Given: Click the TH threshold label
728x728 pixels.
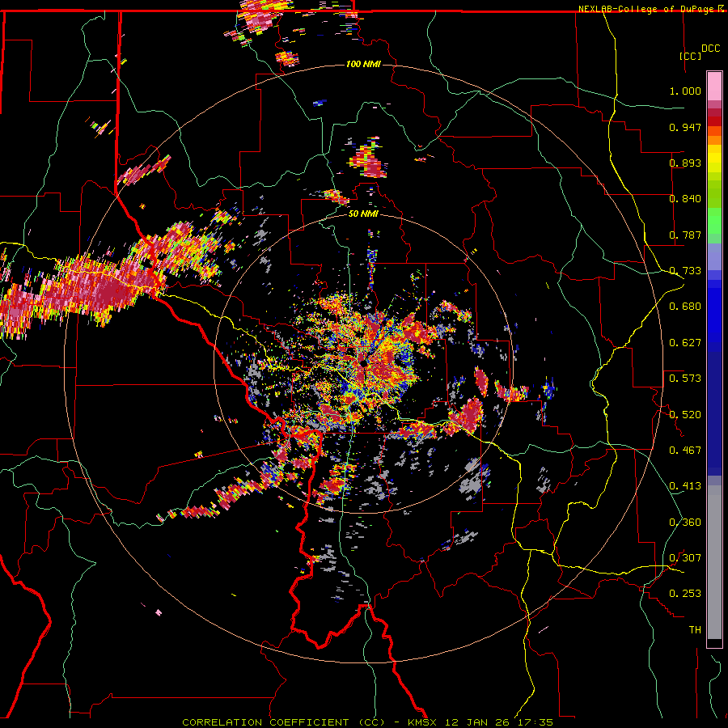Looking at the screenshot, I should 695,630.
